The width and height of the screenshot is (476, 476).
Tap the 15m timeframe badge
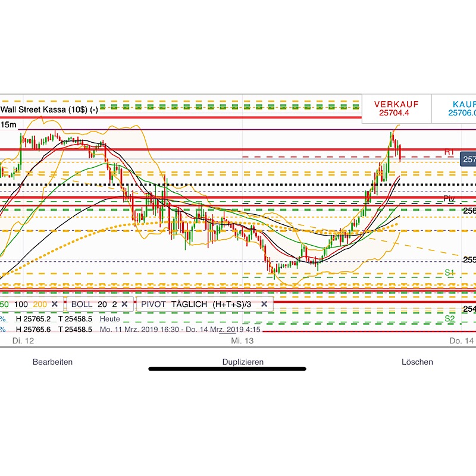click(x=7, y=125)
